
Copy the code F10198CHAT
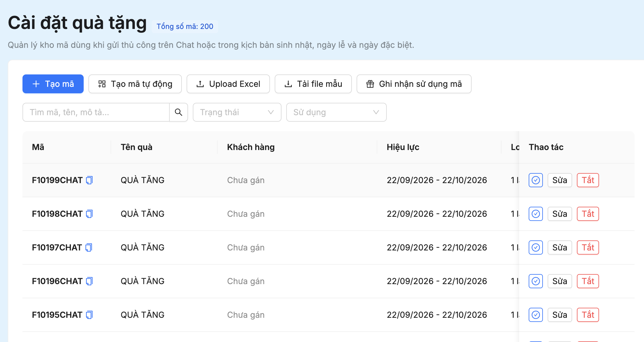click(89, 214)
